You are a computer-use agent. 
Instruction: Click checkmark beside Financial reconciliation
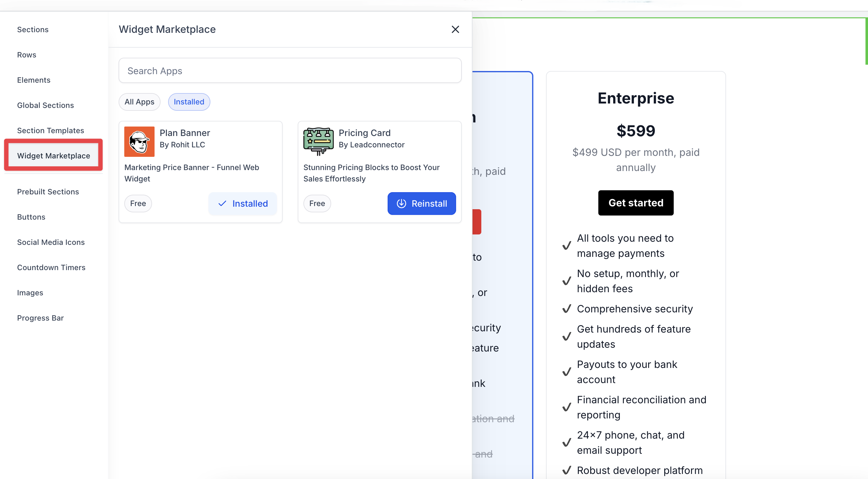tap(567, 407)
